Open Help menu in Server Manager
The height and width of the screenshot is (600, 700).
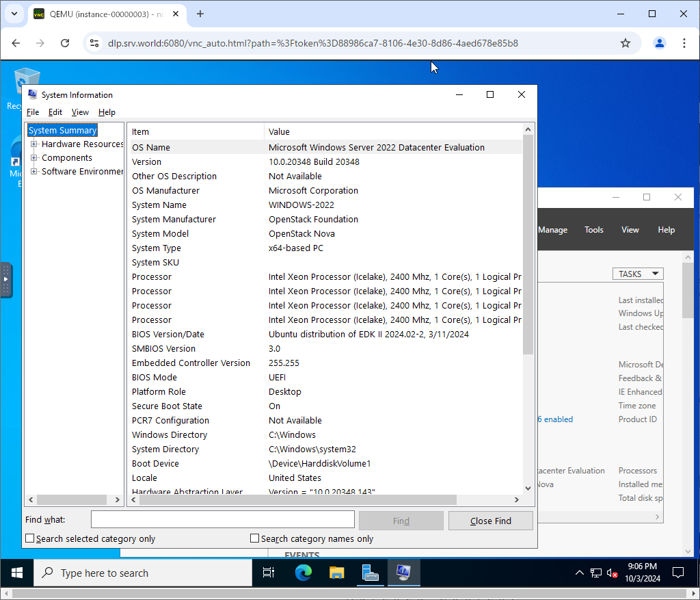click(666, 230)
